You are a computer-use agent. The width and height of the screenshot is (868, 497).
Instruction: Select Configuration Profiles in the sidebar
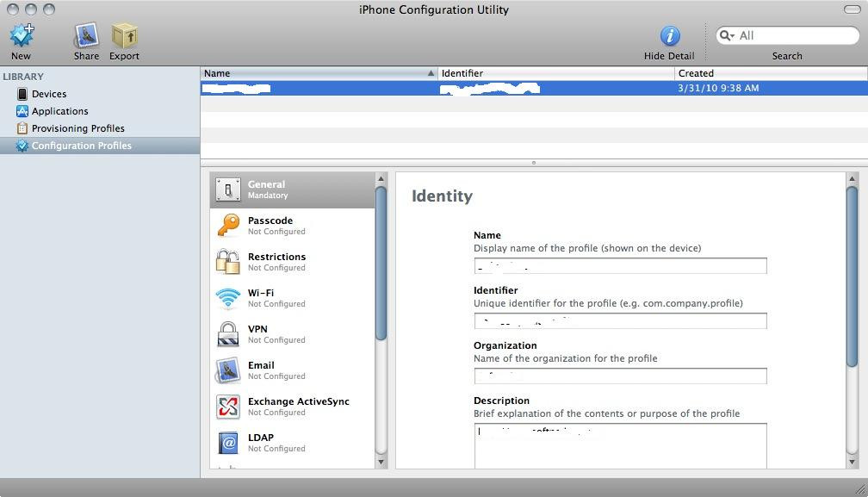point(100,146)
